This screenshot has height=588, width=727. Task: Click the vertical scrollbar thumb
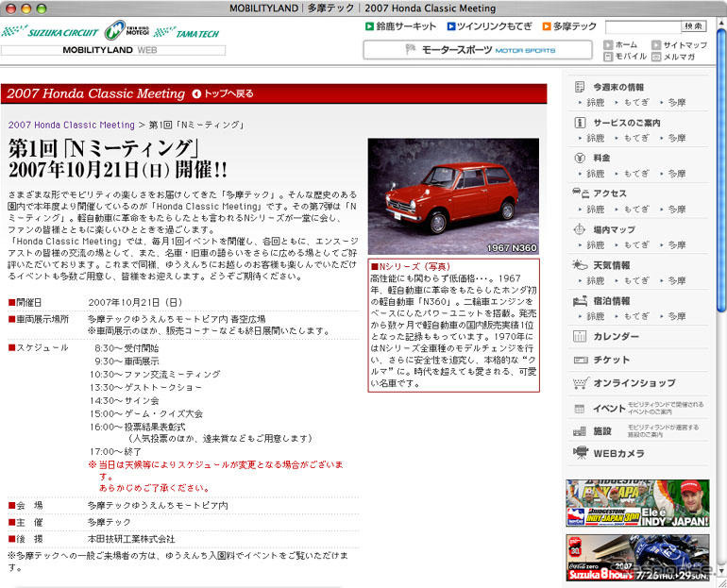coord(721,169)
